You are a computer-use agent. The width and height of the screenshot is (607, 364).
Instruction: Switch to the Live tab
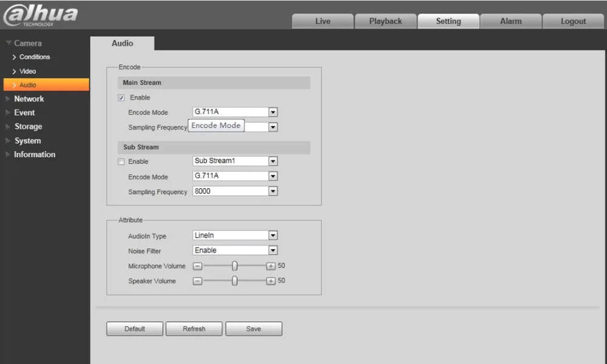[x=322, y=21]
